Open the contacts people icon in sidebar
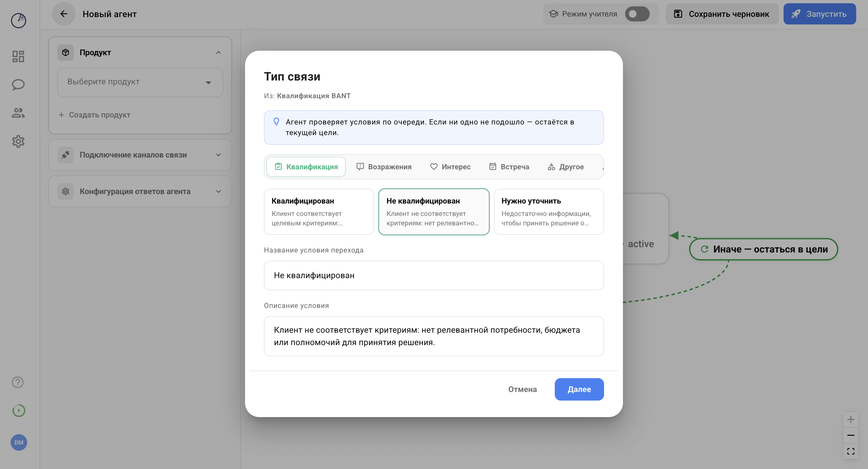The height and width of the screenshot is (469, 868). [18, 113]
